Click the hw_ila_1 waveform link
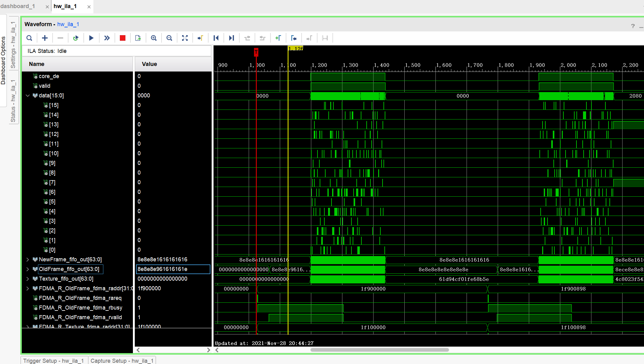644x364 pixels. point(68,24)
